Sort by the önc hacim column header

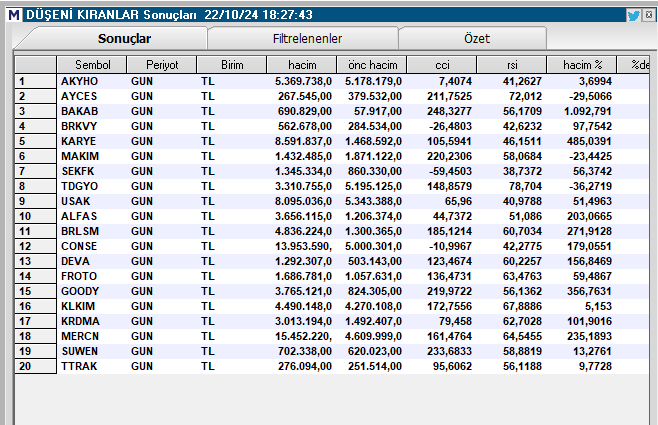coord(372,65)
